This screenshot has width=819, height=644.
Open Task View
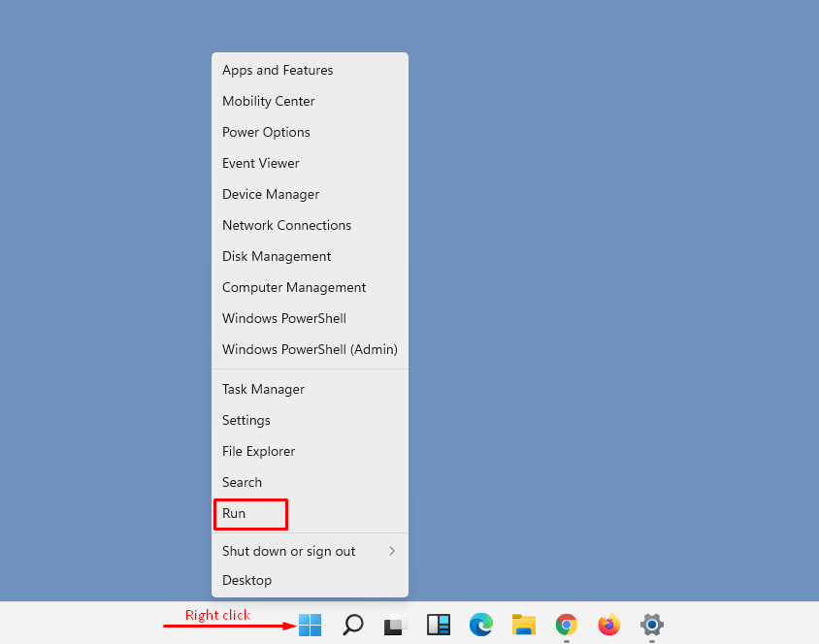(395, 626)
